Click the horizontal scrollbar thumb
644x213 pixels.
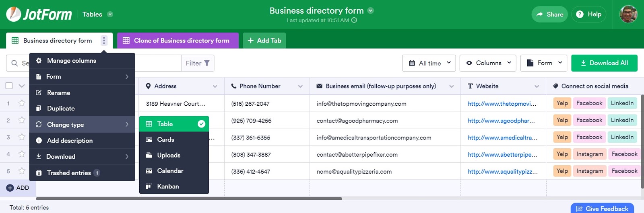coord(189,199)
